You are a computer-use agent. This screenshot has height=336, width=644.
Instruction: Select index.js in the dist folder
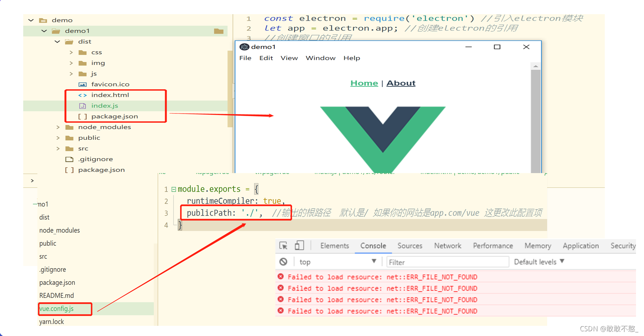click(x=104, y=106)
